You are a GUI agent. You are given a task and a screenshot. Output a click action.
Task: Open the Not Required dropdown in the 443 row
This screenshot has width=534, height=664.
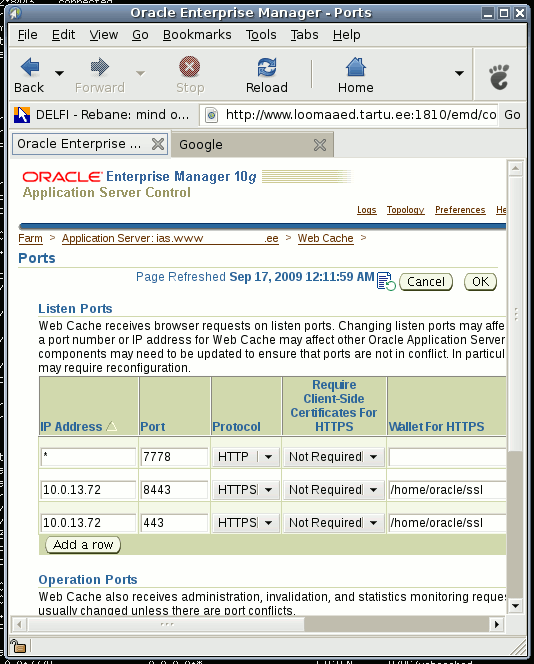(334, 523)
